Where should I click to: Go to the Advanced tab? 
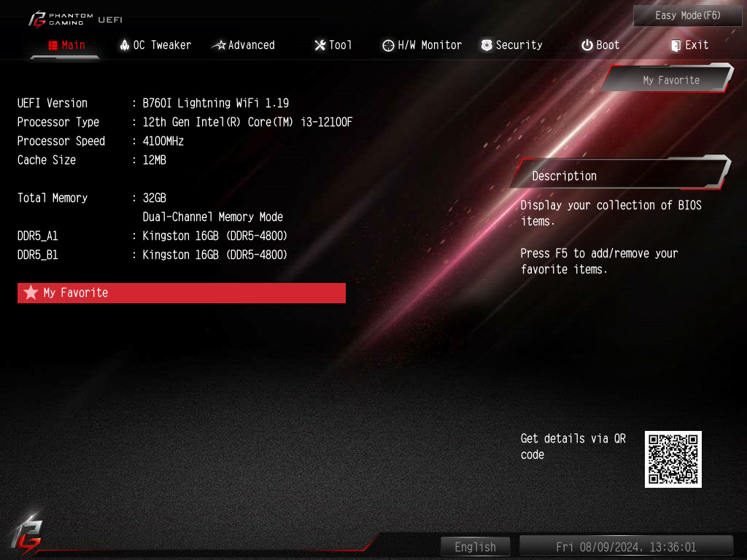pos(244,45)
